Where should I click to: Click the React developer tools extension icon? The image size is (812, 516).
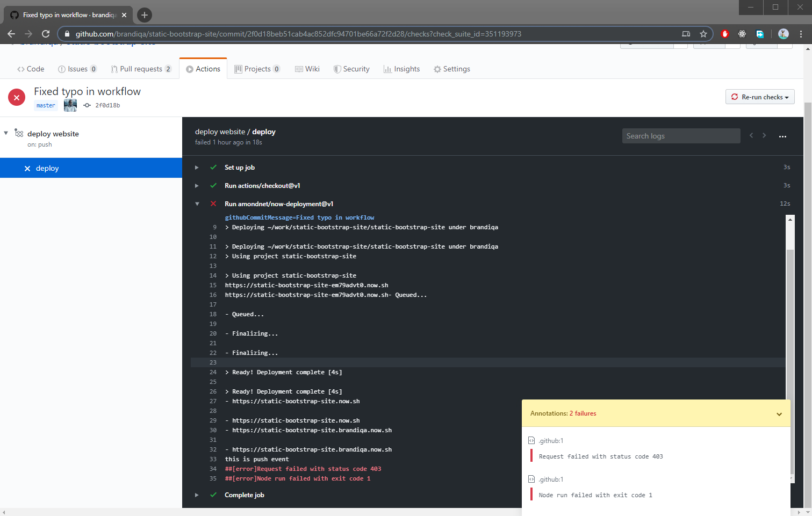(742, 34)
